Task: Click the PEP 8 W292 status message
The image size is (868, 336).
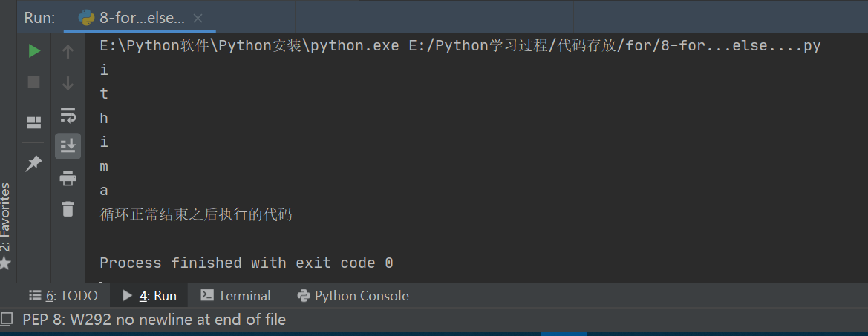Action: (x=154, y=320)
